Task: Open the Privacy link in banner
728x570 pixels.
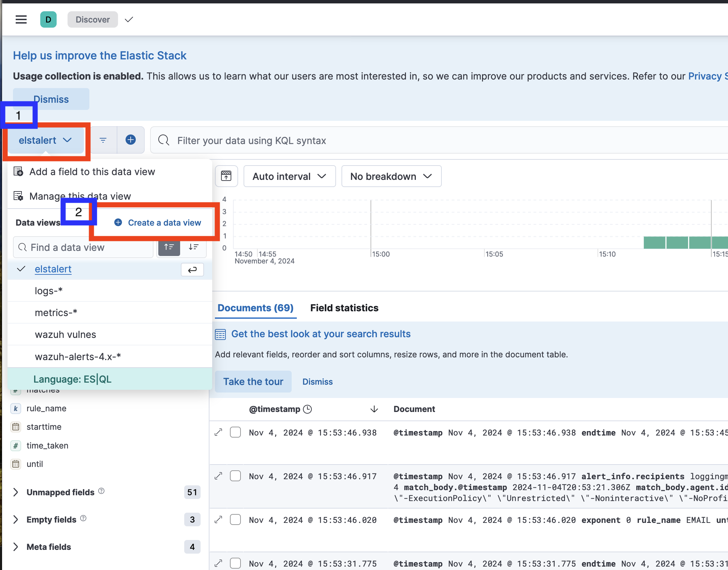Action: tap(708, 76)
